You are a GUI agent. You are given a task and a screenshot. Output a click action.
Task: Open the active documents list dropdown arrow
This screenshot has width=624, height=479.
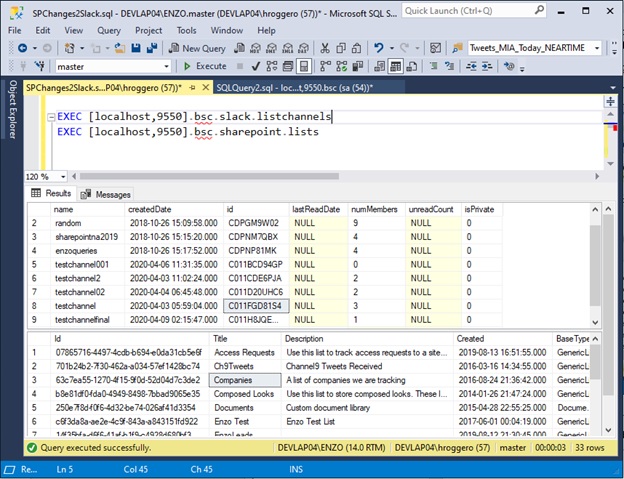[x=612, y=88]
